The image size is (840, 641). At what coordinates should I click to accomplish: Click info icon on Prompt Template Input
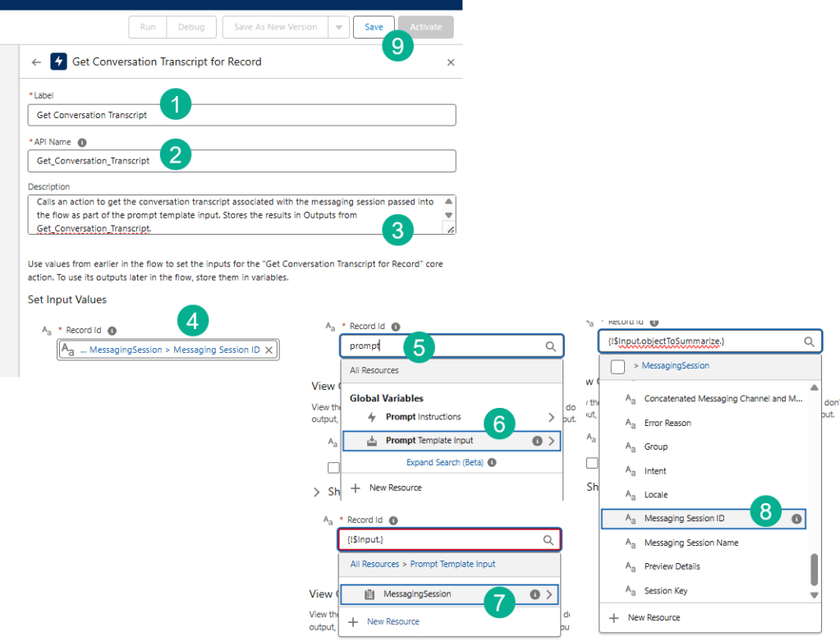537,441
